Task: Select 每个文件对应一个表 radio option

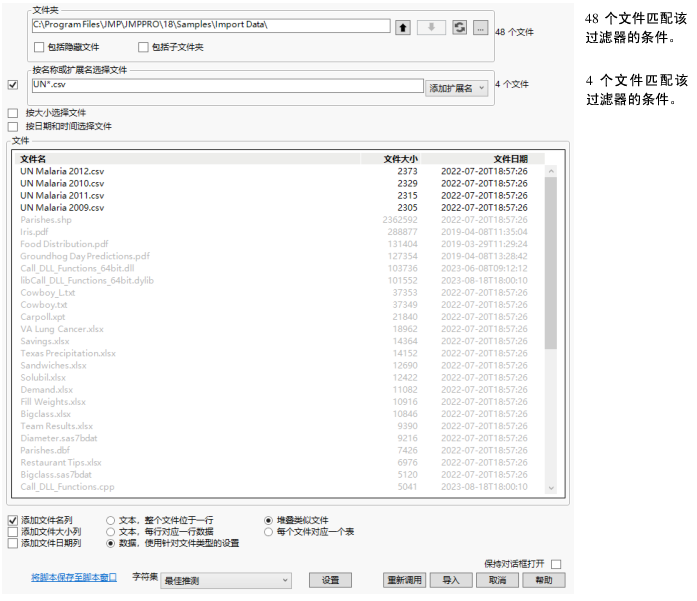Action: tap(268, 532)
